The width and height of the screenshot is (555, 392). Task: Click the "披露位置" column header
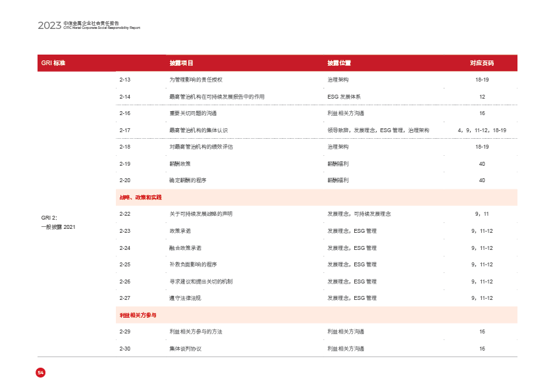[x=339, y=63]
